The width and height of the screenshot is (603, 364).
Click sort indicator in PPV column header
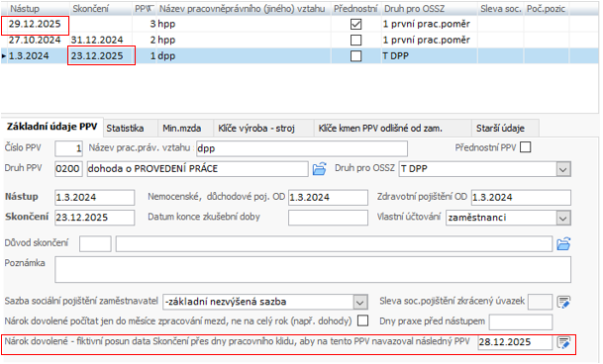pos(150,9)
